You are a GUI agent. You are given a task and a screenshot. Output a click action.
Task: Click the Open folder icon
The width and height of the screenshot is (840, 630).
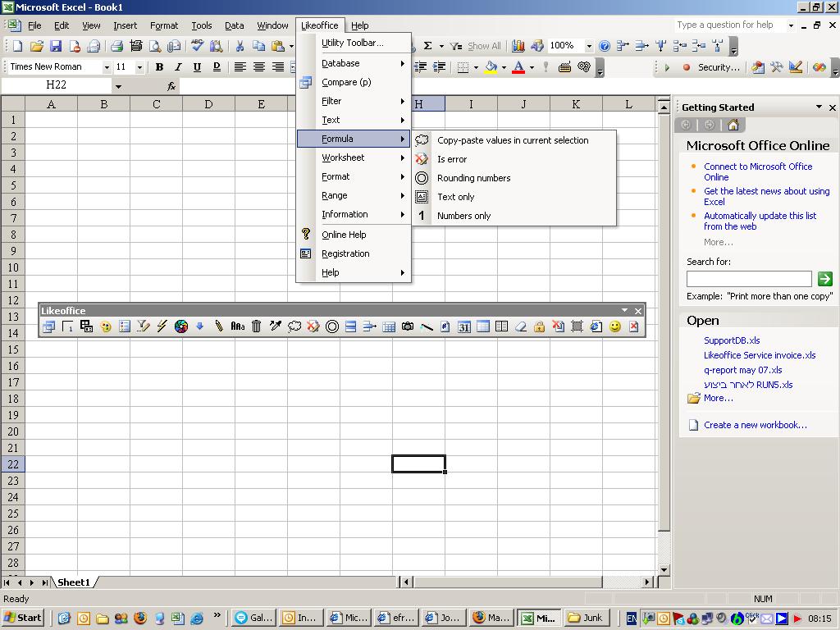tap(36, 46)
